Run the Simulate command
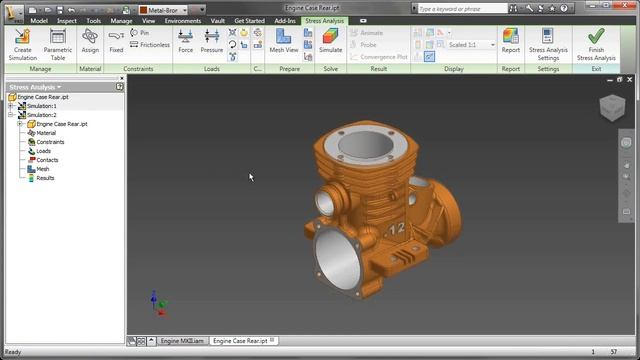Viewport: 640px width, 360px height. click(330, 41)
